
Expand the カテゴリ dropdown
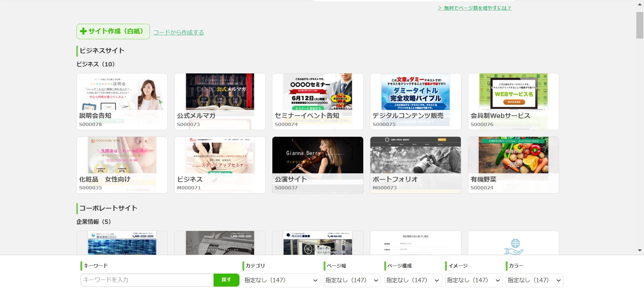point(281,280)
